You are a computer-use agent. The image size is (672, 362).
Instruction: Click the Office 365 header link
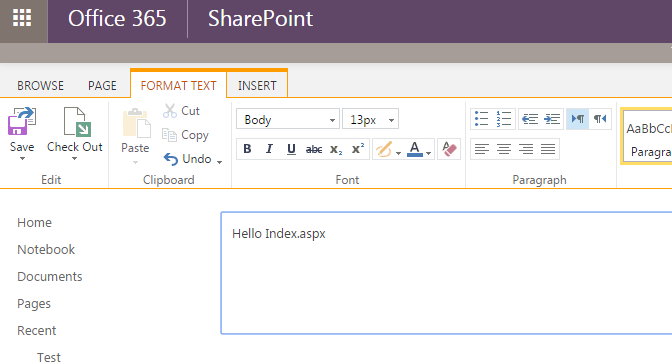tap(117, 18)
